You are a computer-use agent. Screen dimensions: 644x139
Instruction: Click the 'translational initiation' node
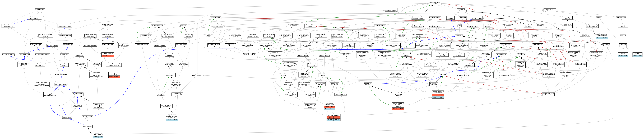coord(368,84)
